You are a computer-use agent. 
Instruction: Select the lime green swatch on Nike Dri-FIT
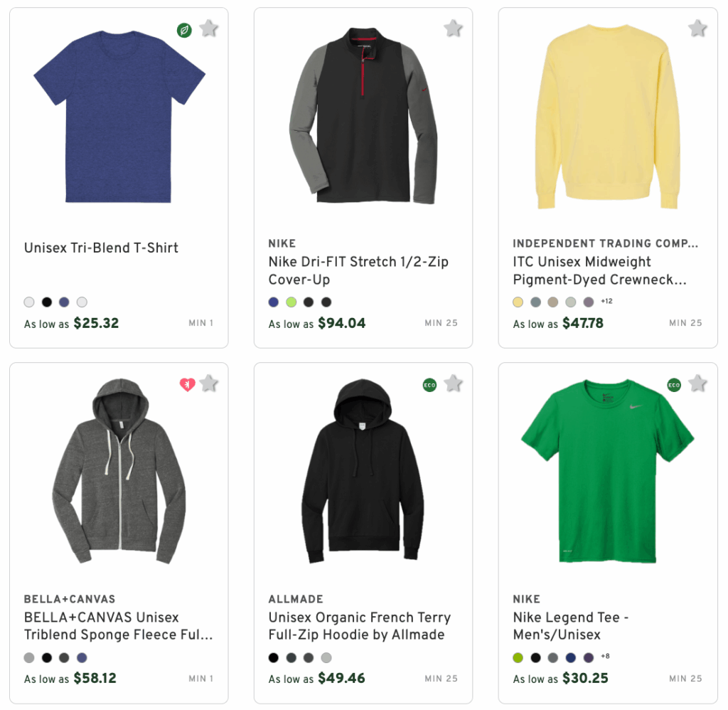click(290, 302)
